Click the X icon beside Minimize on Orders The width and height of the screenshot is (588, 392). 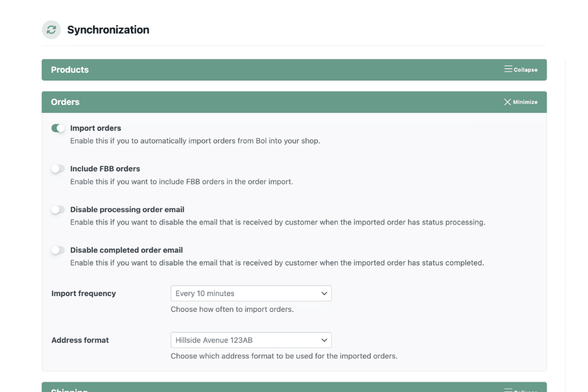coord(506,101)
